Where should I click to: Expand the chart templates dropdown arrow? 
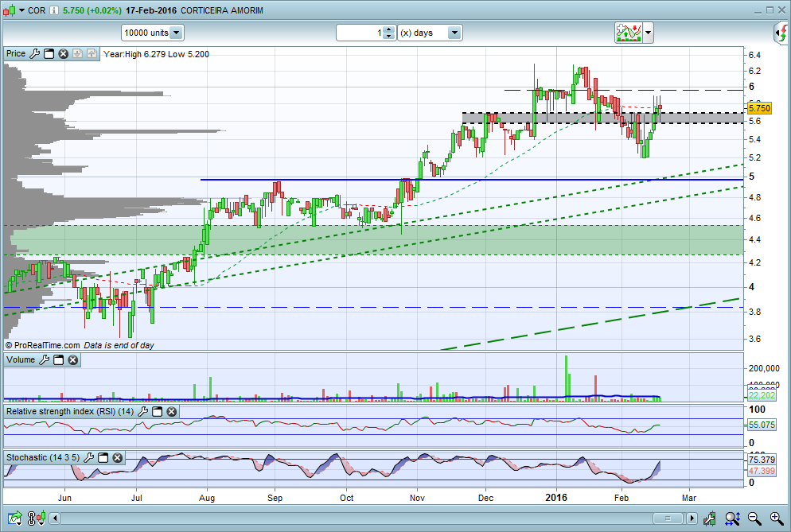click(649, 33)
